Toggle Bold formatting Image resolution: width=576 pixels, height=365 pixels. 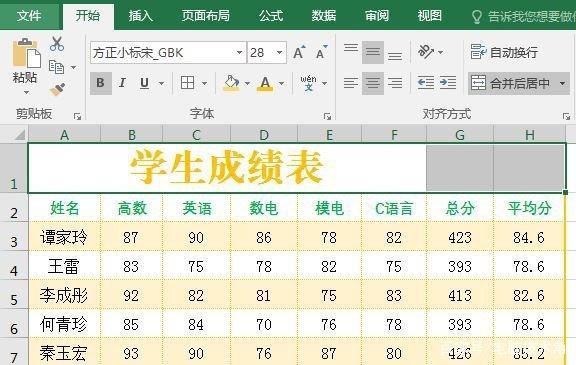tap(100, 83)
